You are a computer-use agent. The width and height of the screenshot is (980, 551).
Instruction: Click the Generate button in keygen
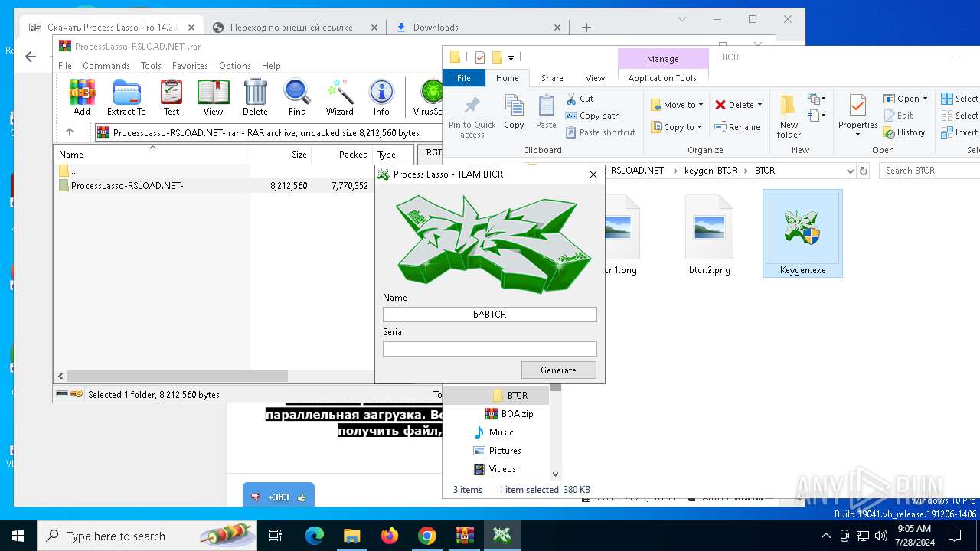coord(558,370)
